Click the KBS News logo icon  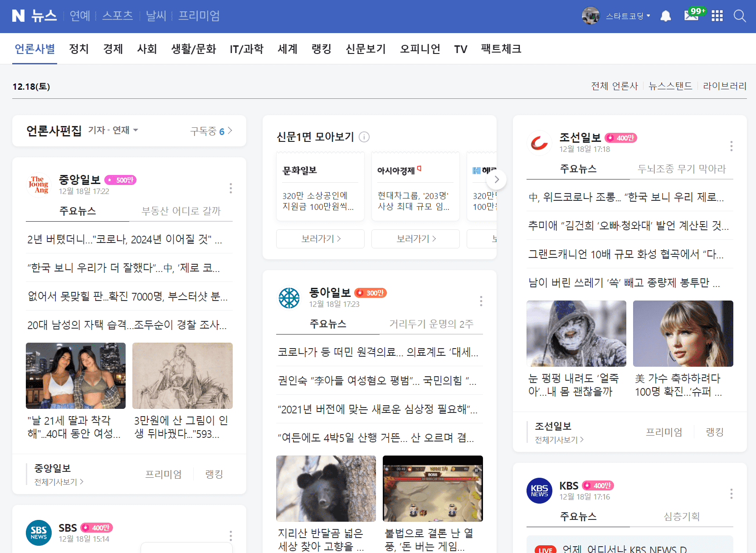click(539, 490)
